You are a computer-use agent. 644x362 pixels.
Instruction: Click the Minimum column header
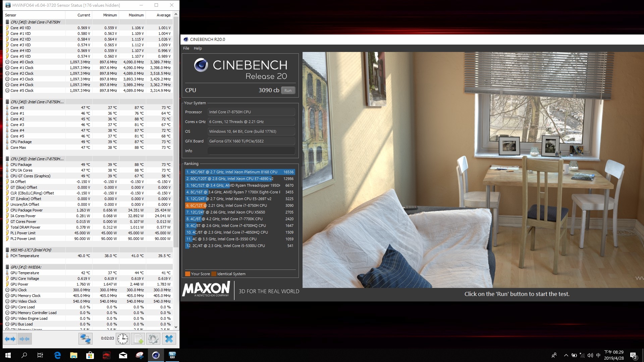pyautogui.click(x=105, y=15)
